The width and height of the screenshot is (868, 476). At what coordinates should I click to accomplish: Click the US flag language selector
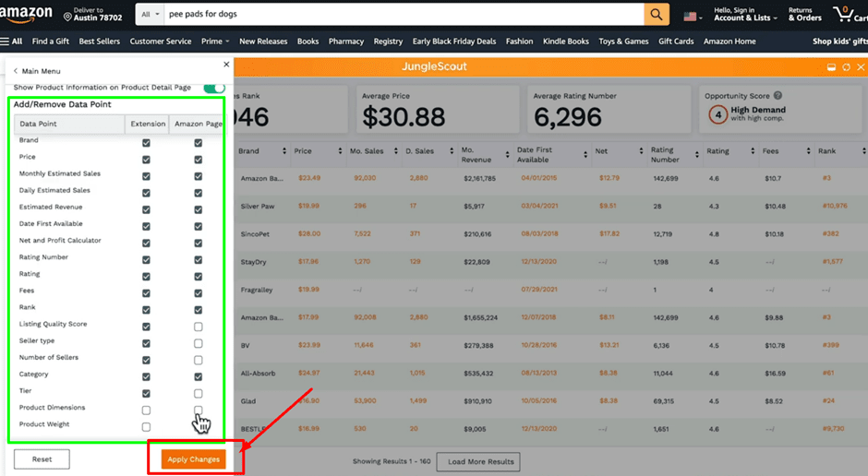pyautogui.click(x=692, y=17)
